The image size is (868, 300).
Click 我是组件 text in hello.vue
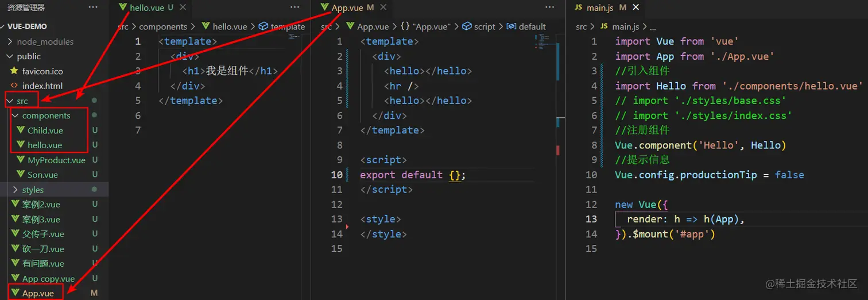pyautogui.click(x=227, y=71)
